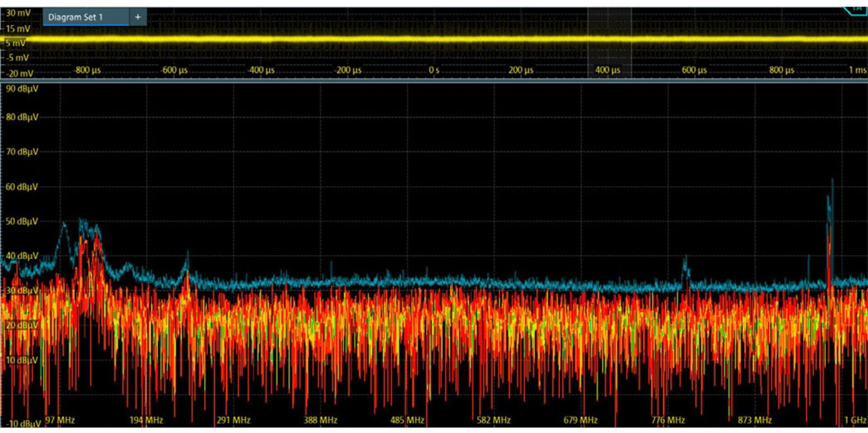Click the 30 mV vertical scale label
Screen dimensions: 868x433
(18, 13)
